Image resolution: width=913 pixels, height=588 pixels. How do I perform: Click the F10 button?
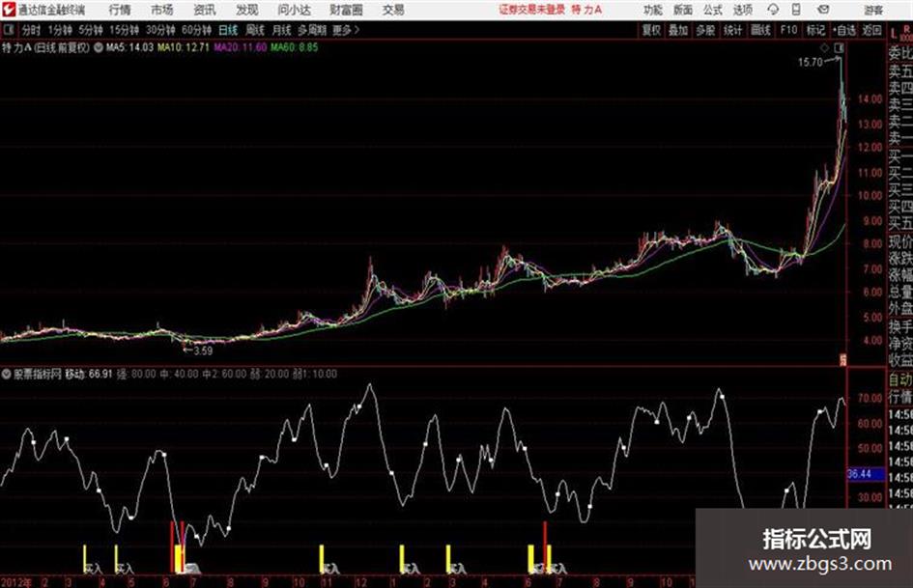click(788, 30)
